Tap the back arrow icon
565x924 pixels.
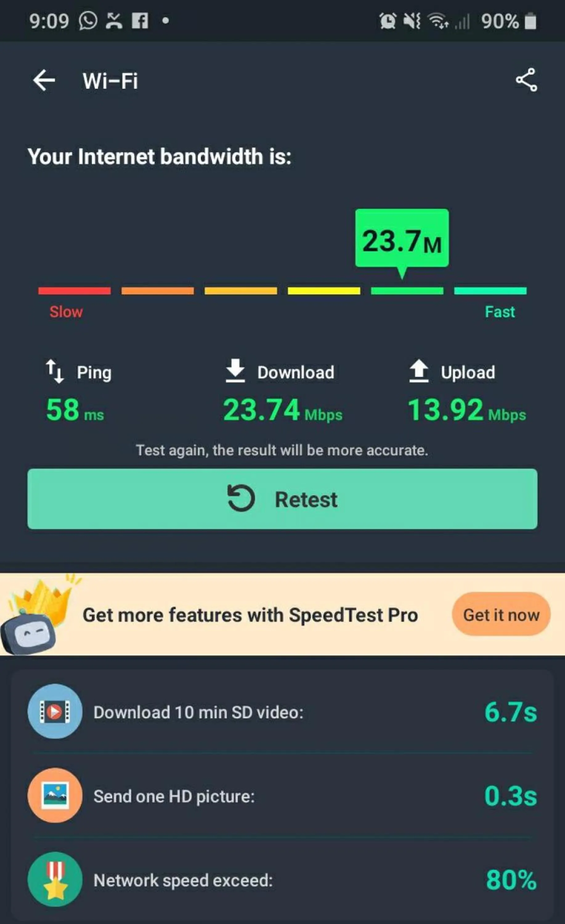click(x=44, y=80)
